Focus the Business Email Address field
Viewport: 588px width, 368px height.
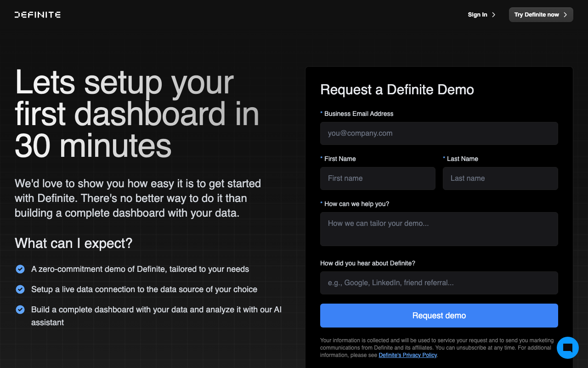pyautogui.click(x=439, y=133)
